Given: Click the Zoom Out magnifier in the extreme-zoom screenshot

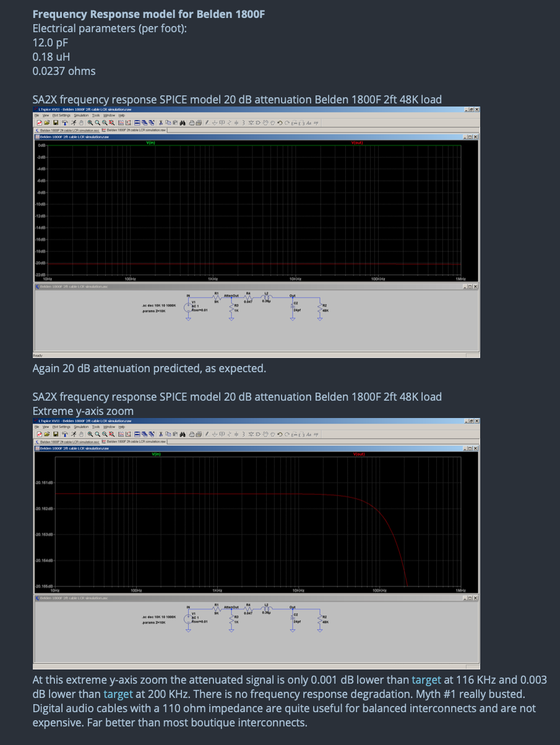Looking at the screenshot, I should tap(105, 435).
